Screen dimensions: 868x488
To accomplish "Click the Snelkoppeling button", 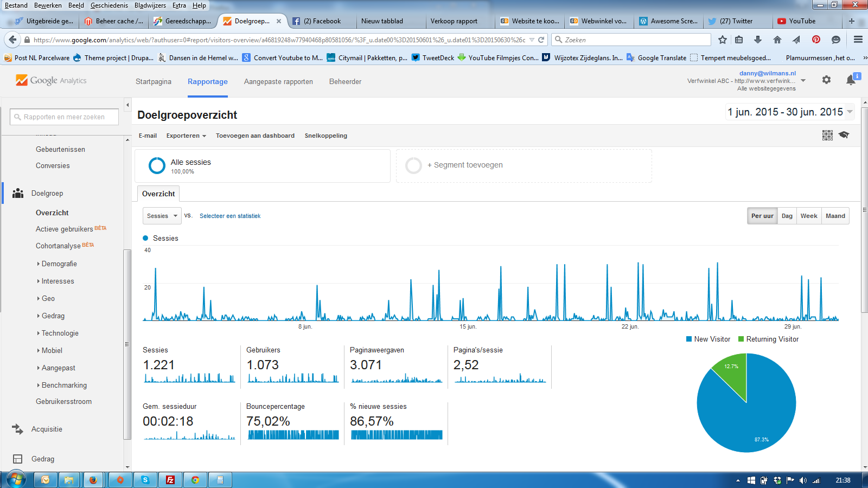I will 325,136.
